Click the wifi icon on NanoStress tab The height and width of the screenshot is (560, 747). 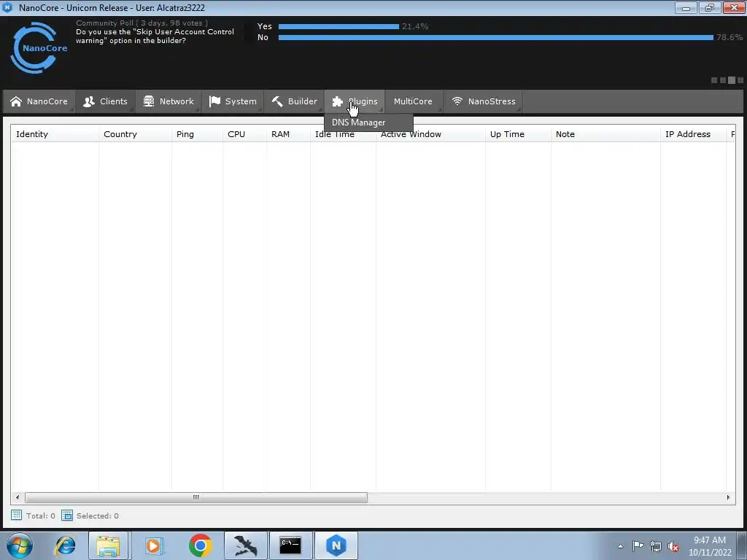pos(457,101)
